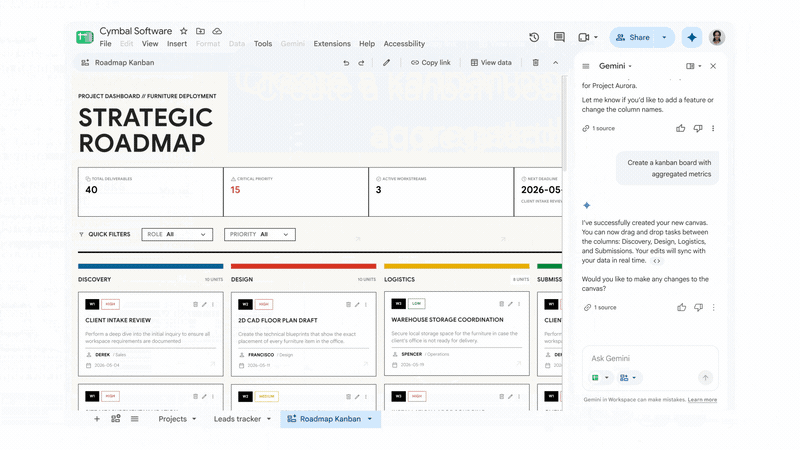Viewport: 800px width, 450px height.
Task: Open more options for canvas created response
Action: coord(713,307)
